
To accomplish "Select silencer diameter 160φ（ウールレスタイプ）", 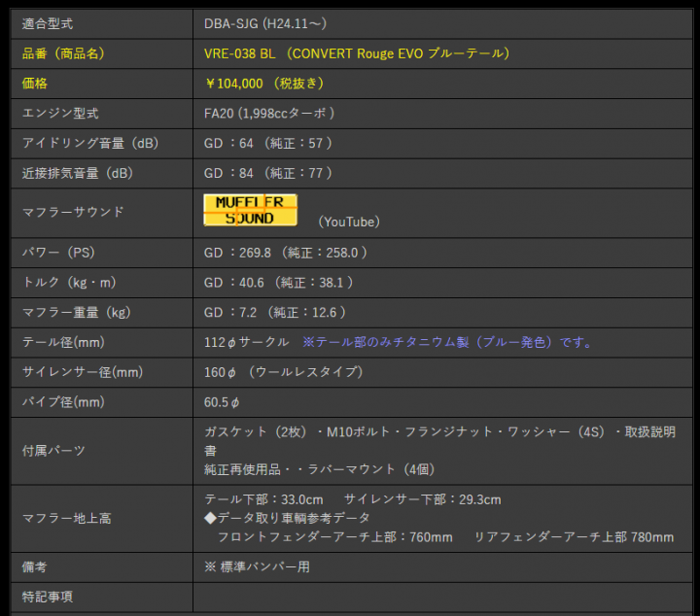I will [284, 372].
